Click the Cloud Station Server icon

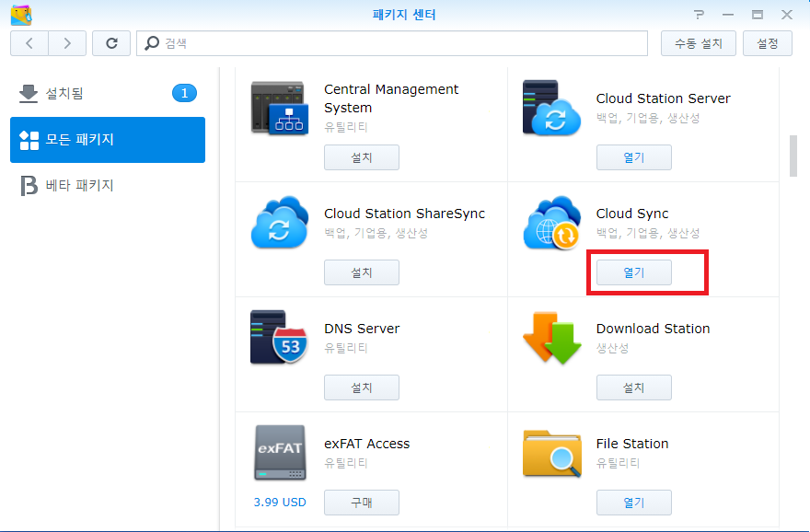tap(551, 108)
